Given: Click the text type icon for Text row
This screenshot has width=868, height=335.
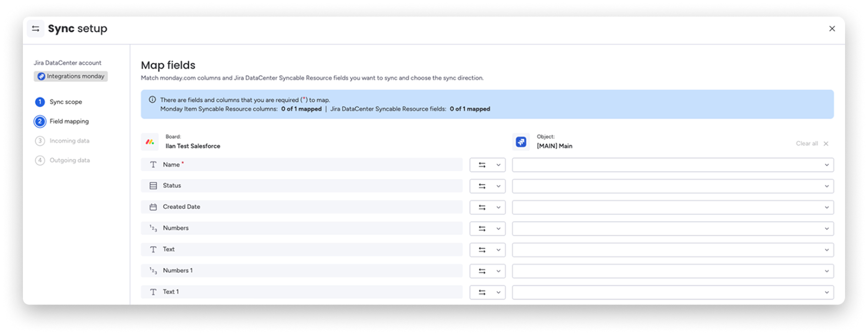Looking at the screenshot, I should [153, 250].
